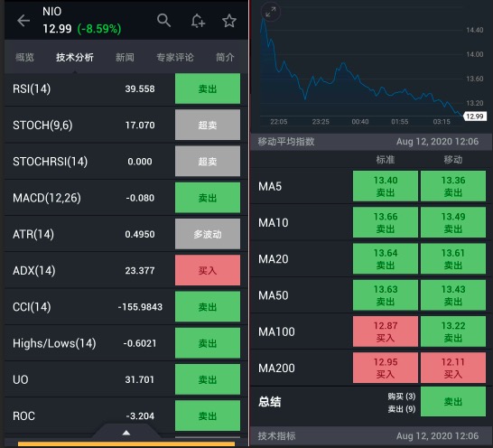
Task: Click MA200 moving 12.11 买入 cell
Action: (453, 368)
